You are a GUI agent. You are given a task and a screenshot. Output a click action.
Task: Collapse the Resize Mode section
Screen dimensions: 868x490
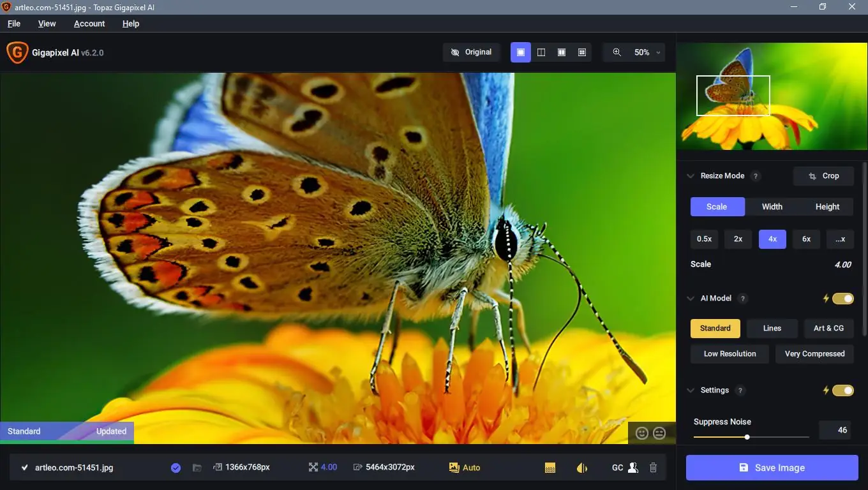(691, 175)
